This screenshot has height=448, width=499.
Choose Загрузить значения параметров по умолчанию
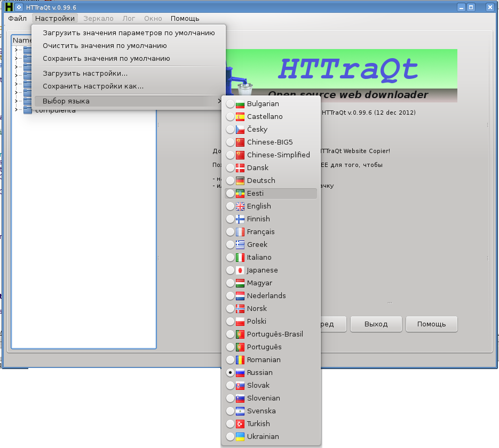129,33
